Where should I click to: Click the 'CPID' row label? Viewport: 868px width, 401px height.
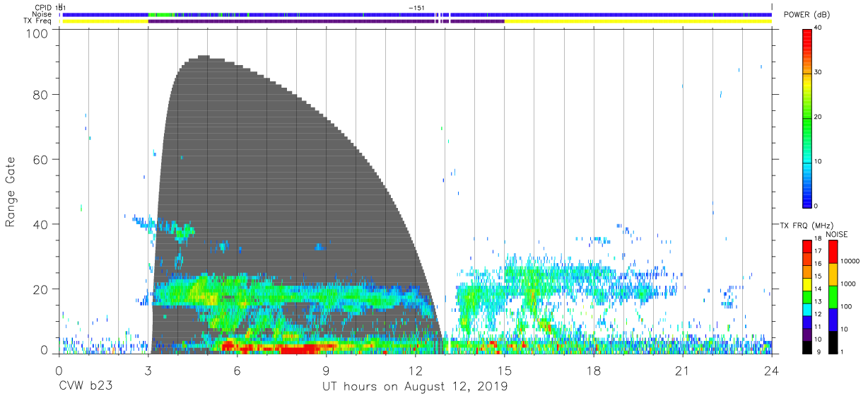click(44, 7)
